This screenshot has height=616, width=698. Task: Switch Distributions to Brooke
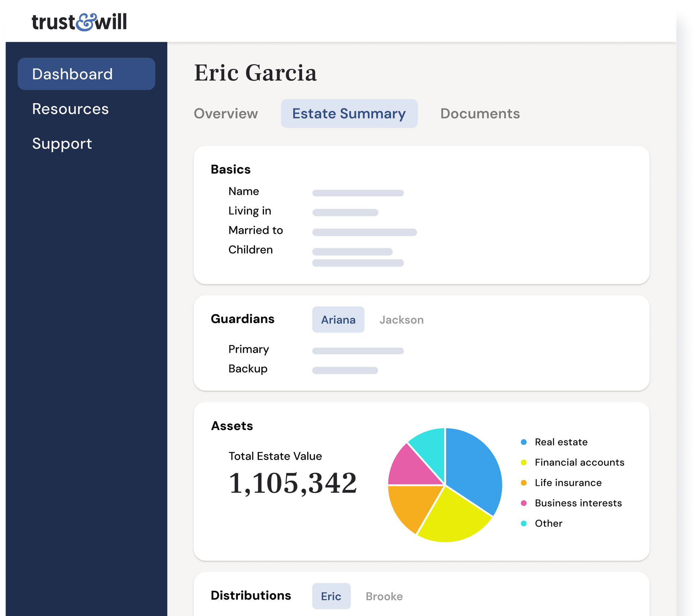point(384,596)
